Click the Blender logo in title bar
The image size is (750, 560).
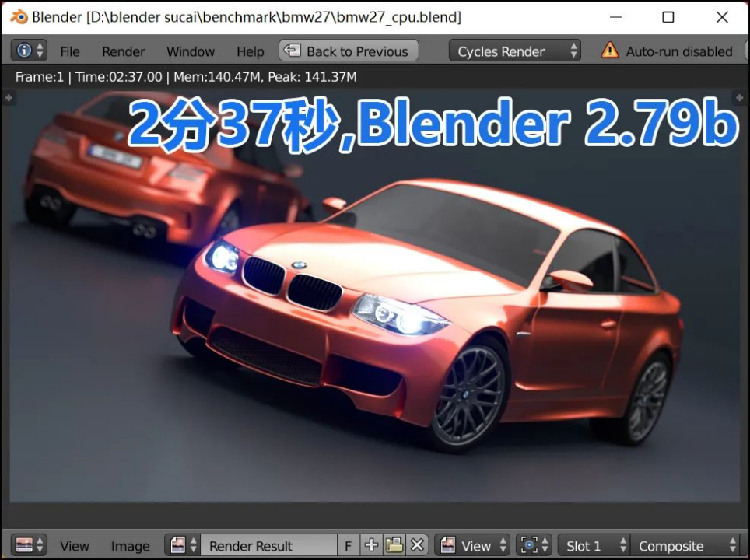(x=19, y=17)
